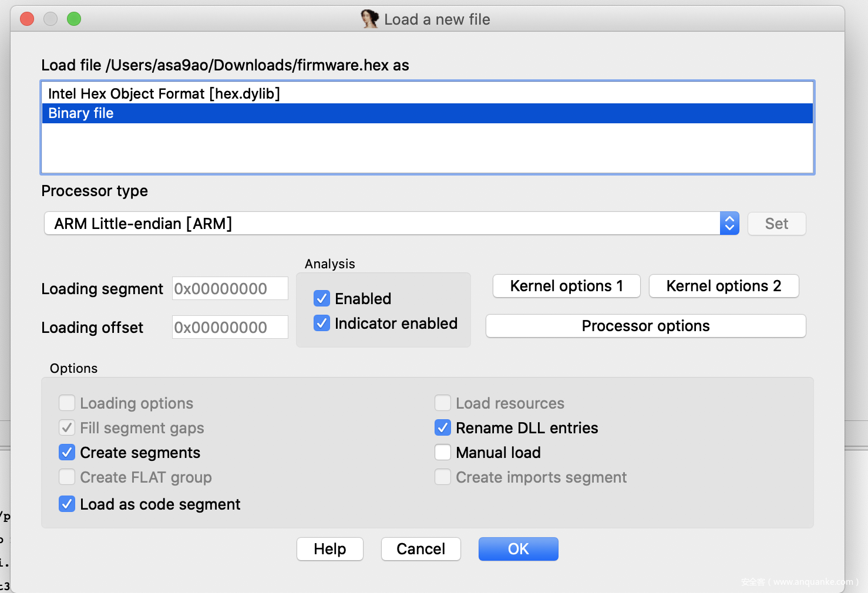Select Intel Hex Object Format loader
This screenshot has width=868, height=593.
click(x=164, y=94)
